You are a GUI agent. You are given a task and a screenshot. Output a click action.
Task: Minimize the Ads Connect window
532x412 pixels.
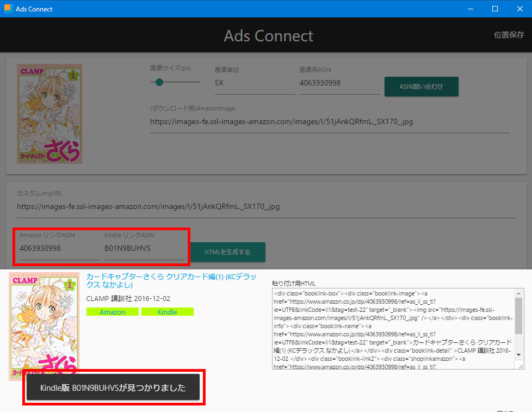point(470,9)
